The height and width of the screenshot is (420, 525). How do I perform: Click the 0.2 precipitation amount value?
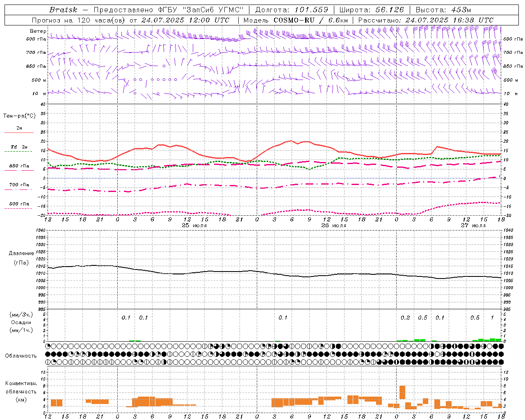click(405, 317)
